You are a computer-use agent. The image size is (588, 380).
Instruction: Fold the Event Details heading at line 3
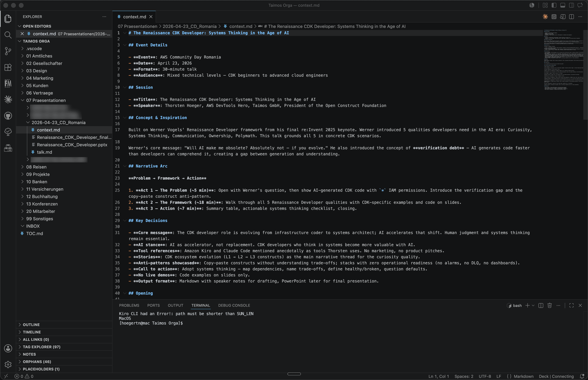125,45
